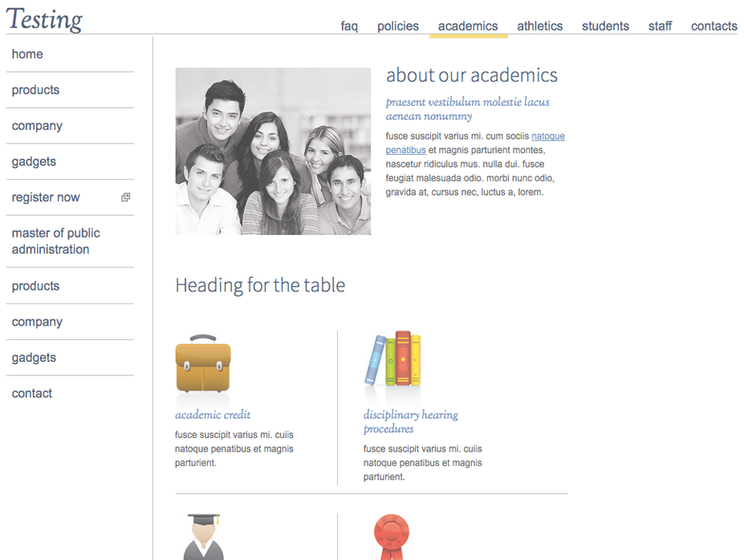Image resolution: width=744 pixels, height=560 pixels.
Task: Click the graduate with cap icon
Action: [x=202, y=537]
